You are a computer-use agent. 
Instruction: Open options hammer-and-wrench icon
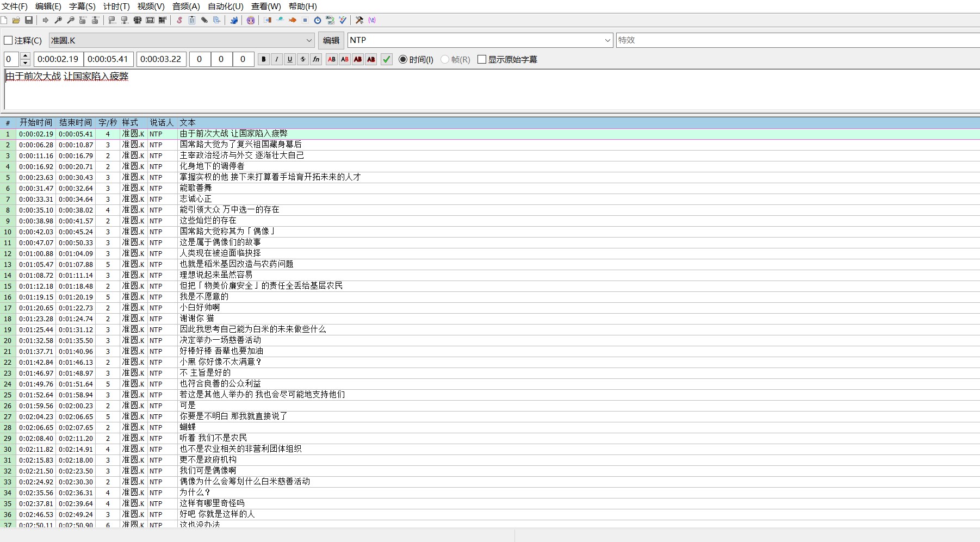coord(359,20)
